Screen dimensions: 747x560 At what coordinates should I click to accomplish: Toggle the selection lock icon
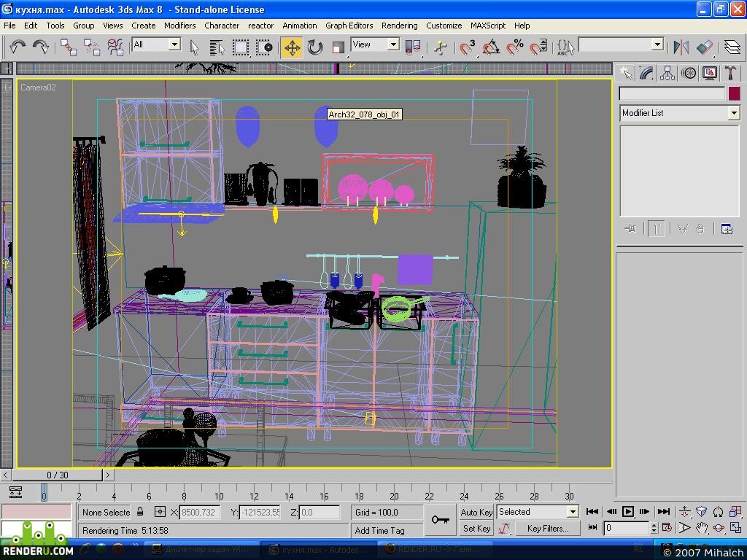tap(140, 512)
